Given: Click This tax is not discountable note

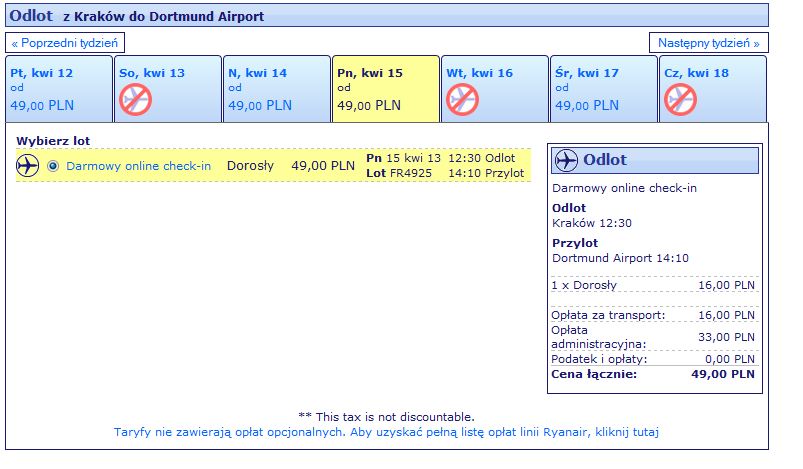Looking at the screenshot, I should click(x=387, y=417).
